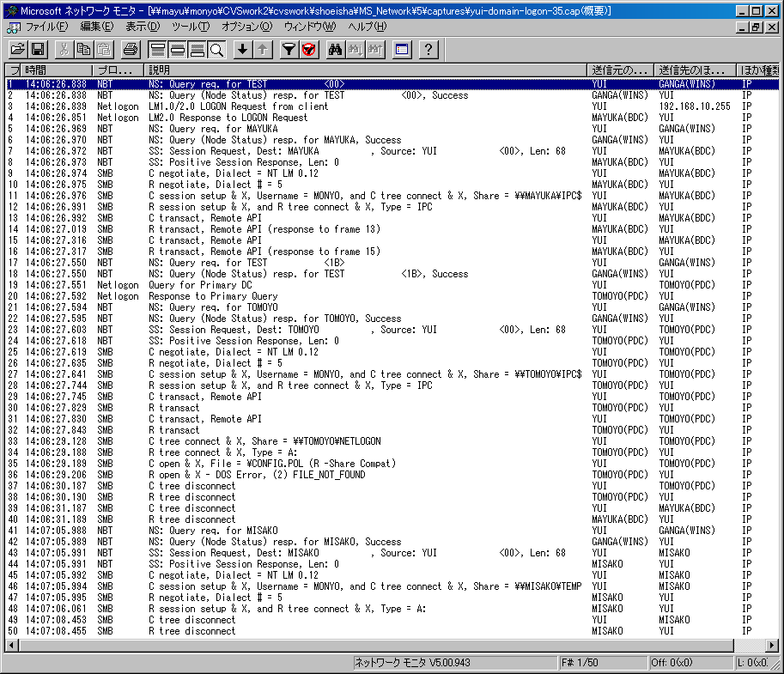Select frame 48 R session setup, Type = A:
The image size is (784, 674).
pos(392,609)
